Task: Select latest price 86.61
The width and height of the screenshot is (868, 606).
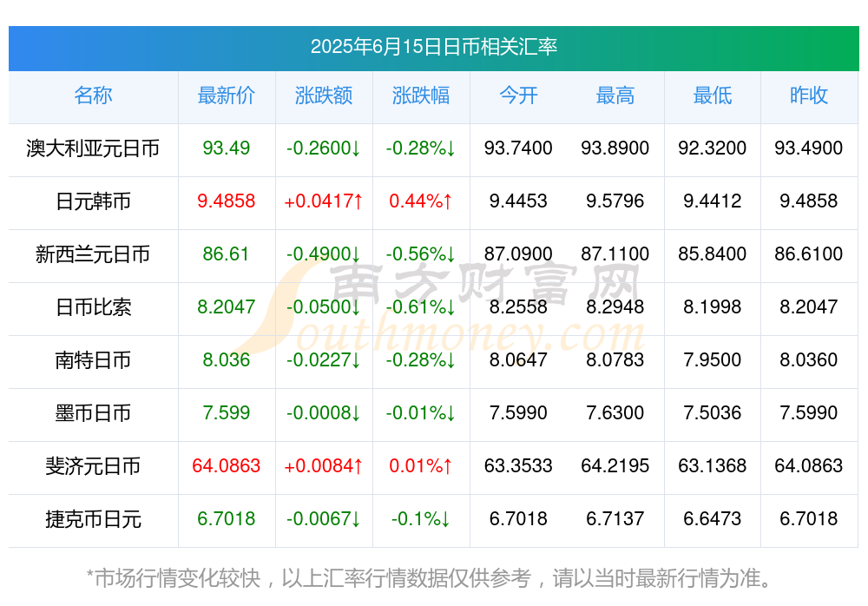Action: tap(227, 254)
